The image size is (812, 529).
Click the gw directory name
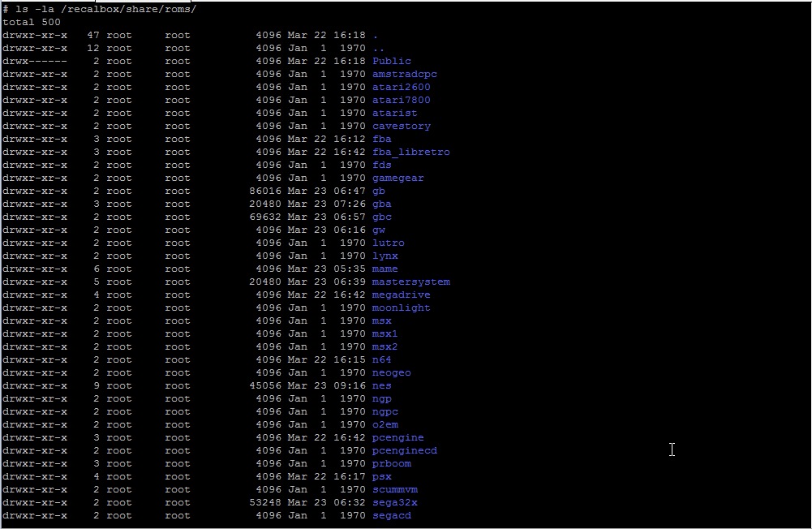click(x=379, y=230)
